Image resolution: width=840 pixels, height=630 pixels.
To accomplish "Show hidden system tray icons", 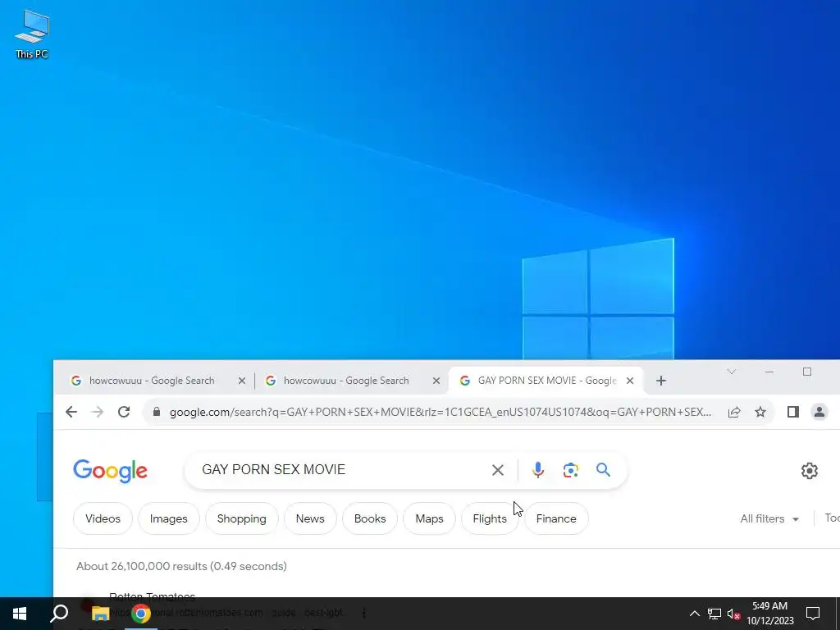I will coord(694,614).
